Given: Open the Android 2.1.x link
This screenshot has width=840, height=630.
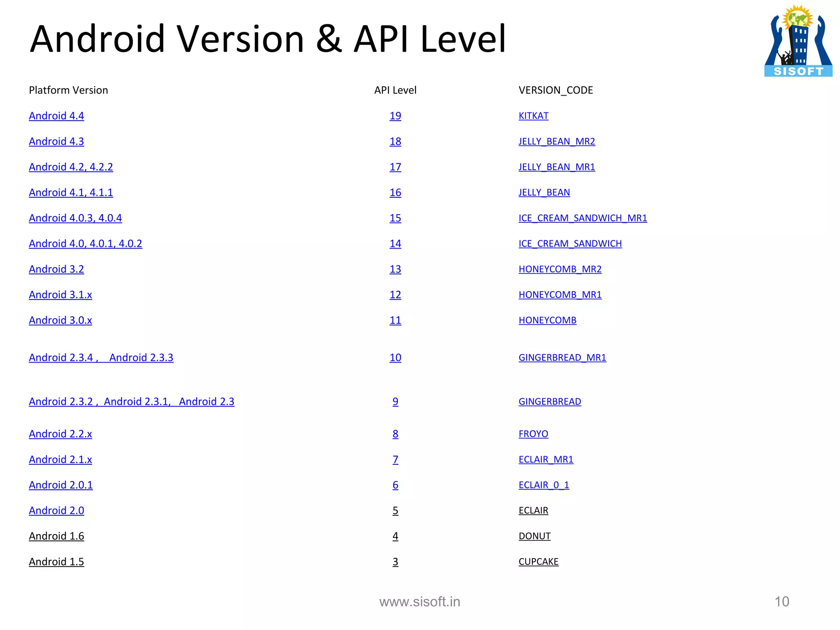Looking at the screenshot, I should point(61,459).
